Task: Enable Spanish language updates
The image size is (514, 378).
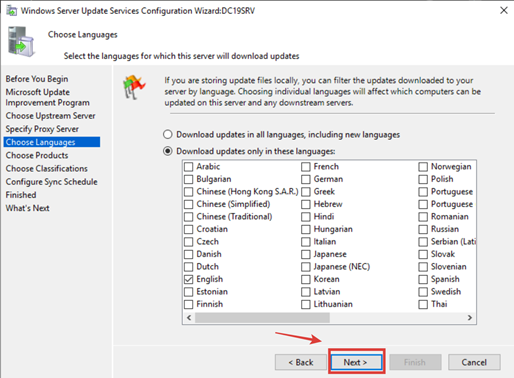Action: 423,279
